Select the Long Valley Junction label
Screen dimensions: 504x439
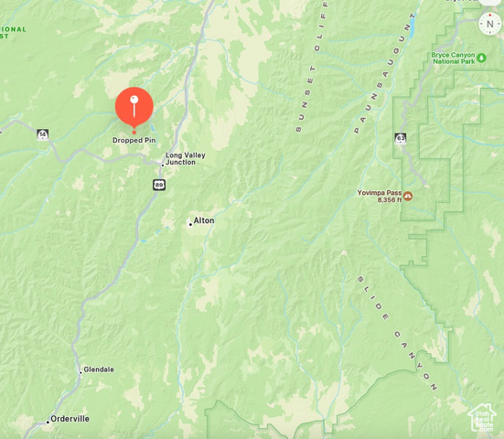(185, 159)
